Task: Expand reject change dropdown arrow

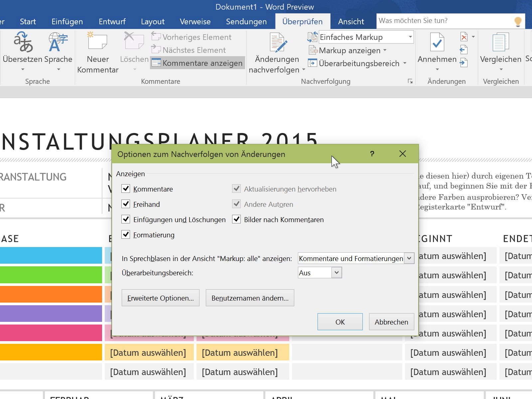Action: click(x=473, y=37)
